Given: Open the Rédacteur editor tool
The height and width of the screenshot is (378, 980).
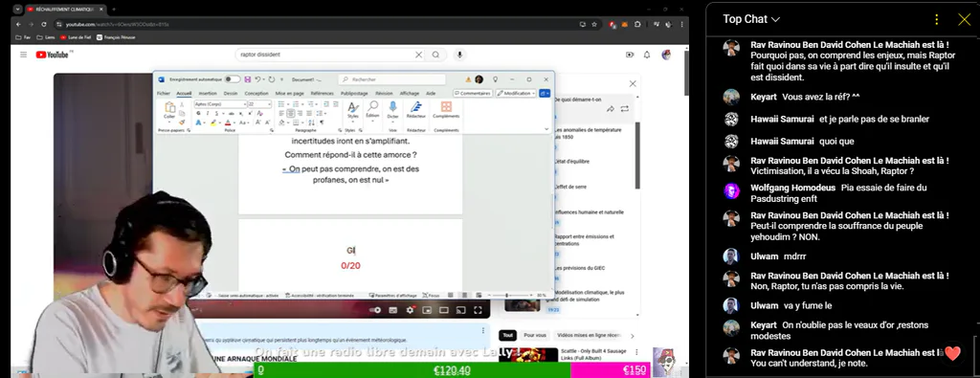Looking at the screenshot, I should point(415,110).
